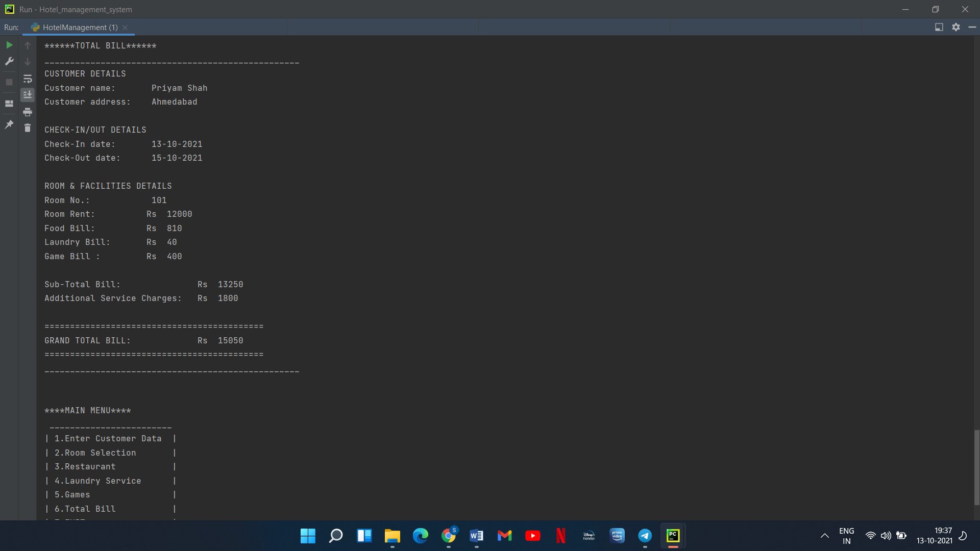Launch Microsoft Edge from taskbar
This screenshot has height=551, width=980.
420,536
